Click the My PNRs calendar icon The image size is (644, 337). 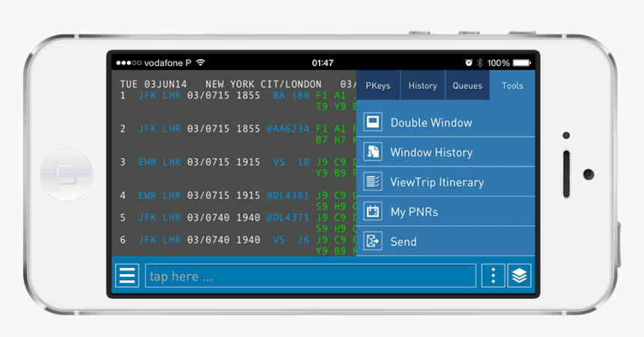point(373,211)
